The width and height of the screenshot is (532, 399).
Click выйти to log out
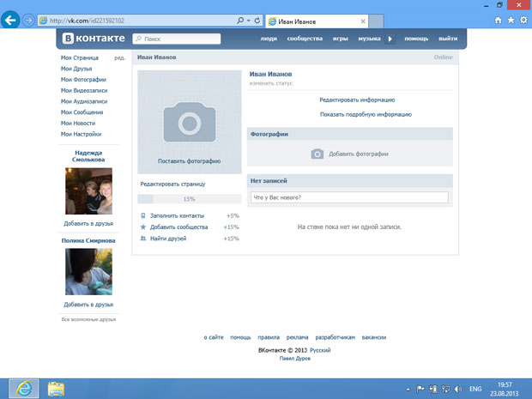point(448,39)
